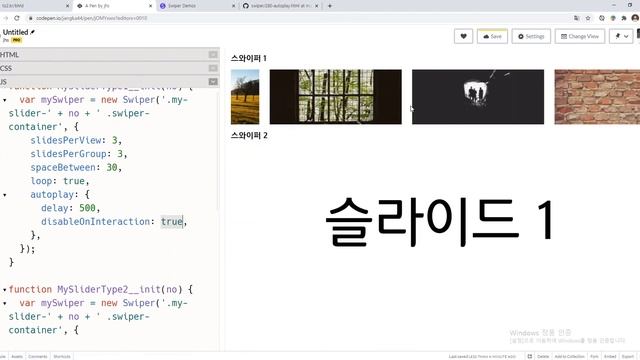Click the brick wall slide image
The width and height of the screenshot is (640, 360).
[597, 97]
